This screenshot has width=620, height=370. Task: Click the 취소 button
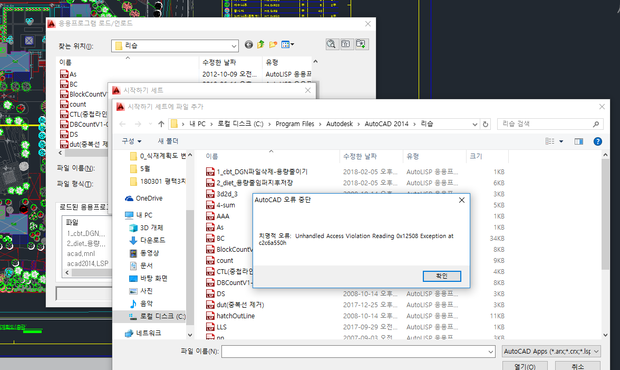coord(578,366)
